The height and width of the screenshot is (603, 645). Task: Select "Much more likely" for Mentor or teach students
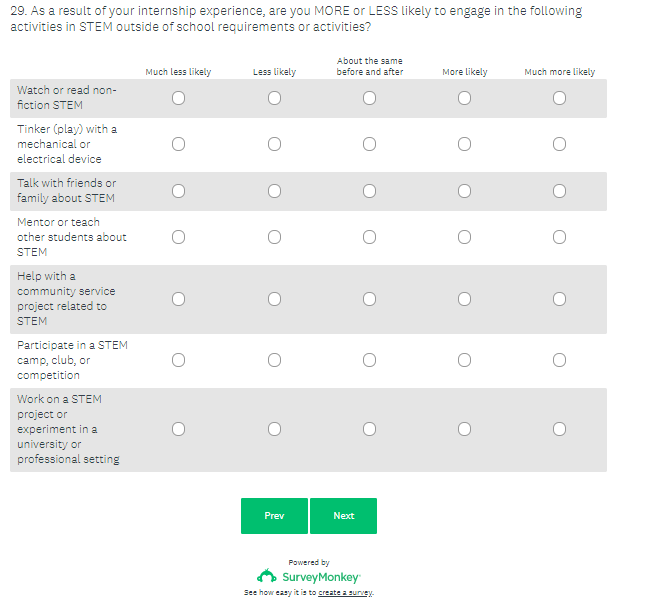[x=559, y=237]
